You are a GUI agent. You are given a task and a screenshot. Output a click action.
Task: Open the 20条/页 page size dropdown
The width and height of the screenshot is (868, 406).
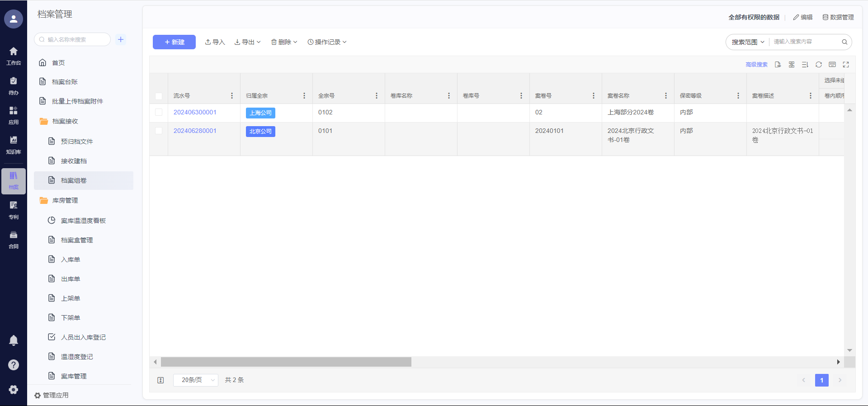(x=196, y=380)
